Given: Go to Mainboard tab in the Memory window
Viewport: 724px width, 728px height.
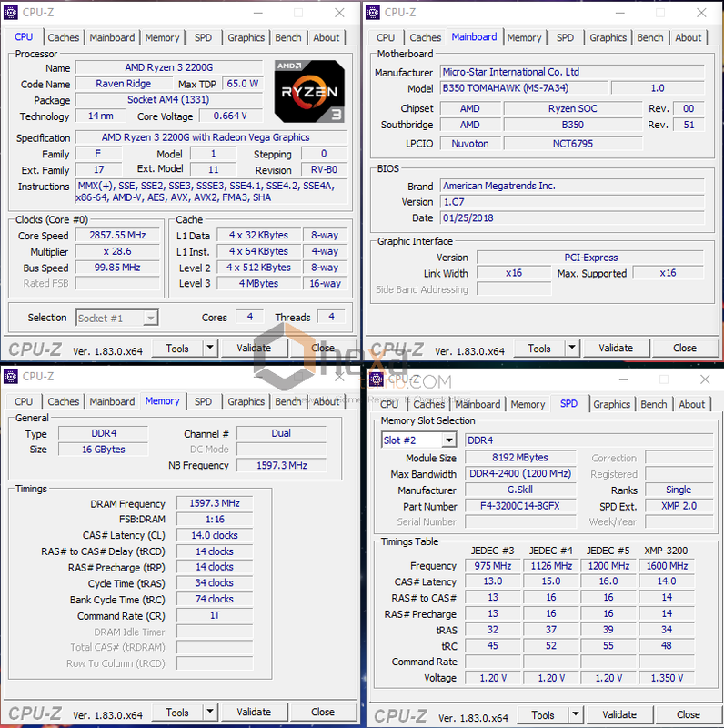Looking at the screenshot, I should (x=112, y=401).
